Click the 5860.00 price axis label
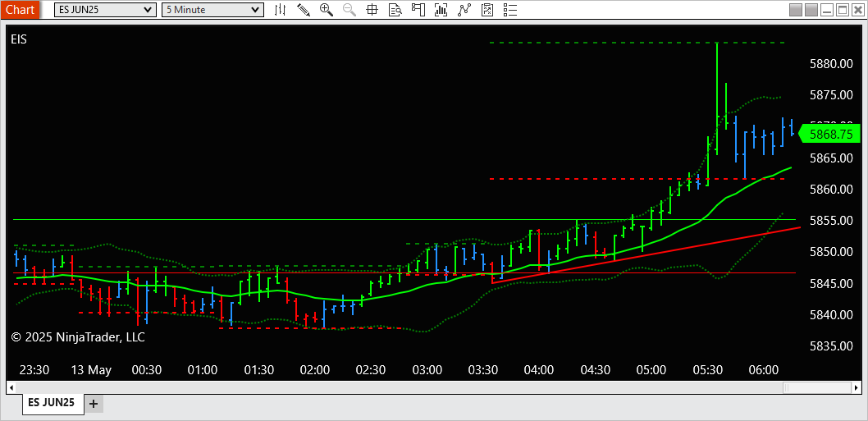Screen dimensions: 868x421 tap(831, 190)
